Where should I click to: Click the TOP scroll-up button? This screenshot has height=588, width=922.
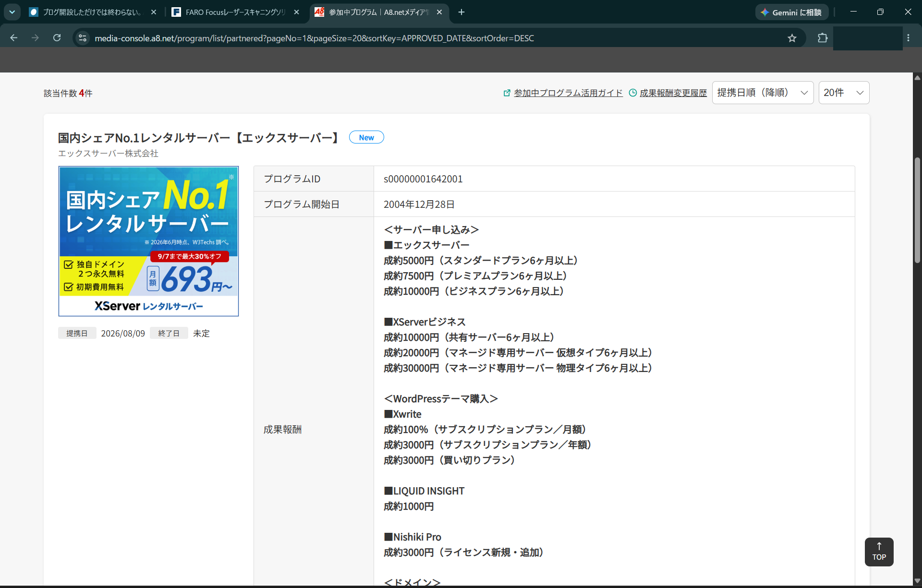point(879,552)
